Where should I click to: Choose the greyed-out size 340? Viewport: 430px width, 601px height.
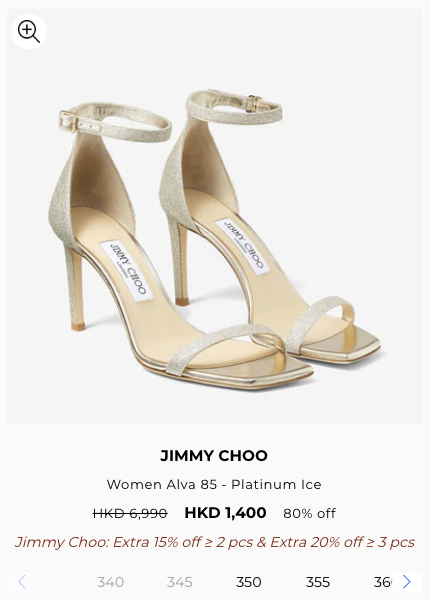tap(110, 582)
